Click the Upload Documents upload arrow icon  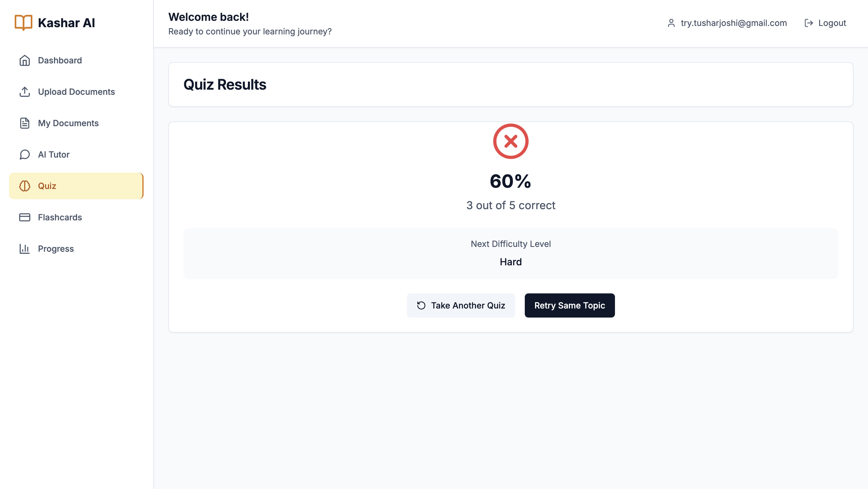point(25,92)
